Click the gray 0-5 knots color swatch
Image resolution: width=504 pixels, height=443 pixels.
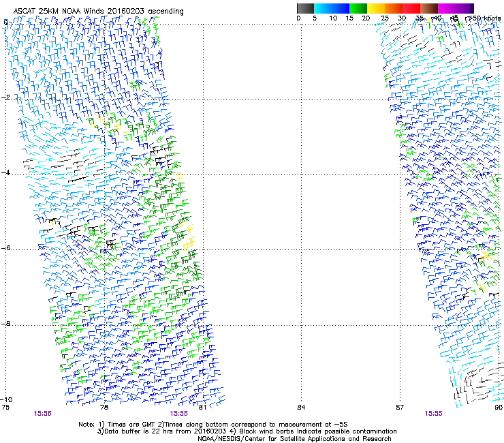305,8
